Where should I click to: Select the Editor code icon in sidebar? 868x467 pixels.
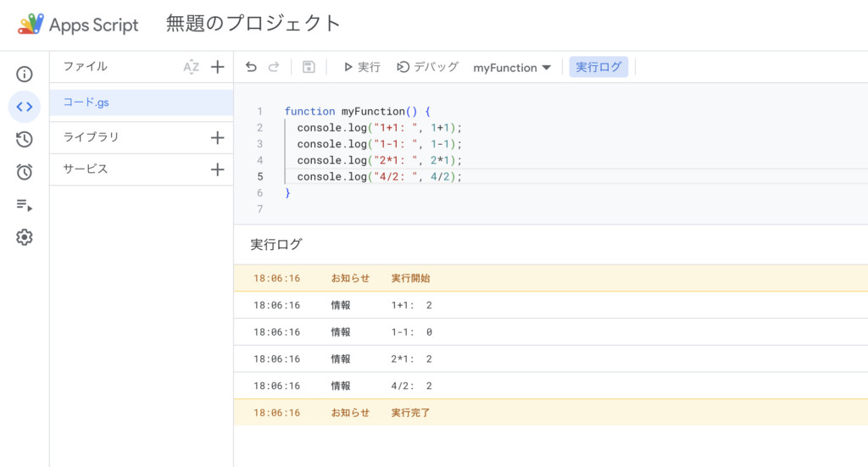click(x=25, y=107)
